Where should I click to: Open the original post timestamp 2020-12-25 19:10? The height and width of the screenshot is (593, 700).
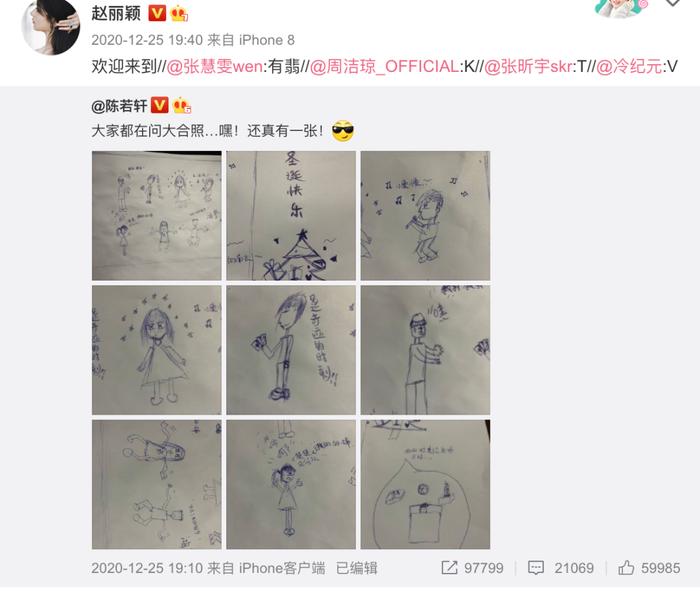(x=147, y=568)
